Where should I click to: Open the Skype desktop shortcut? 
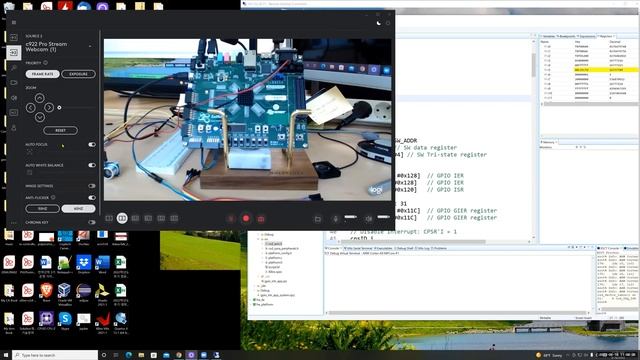65,321
